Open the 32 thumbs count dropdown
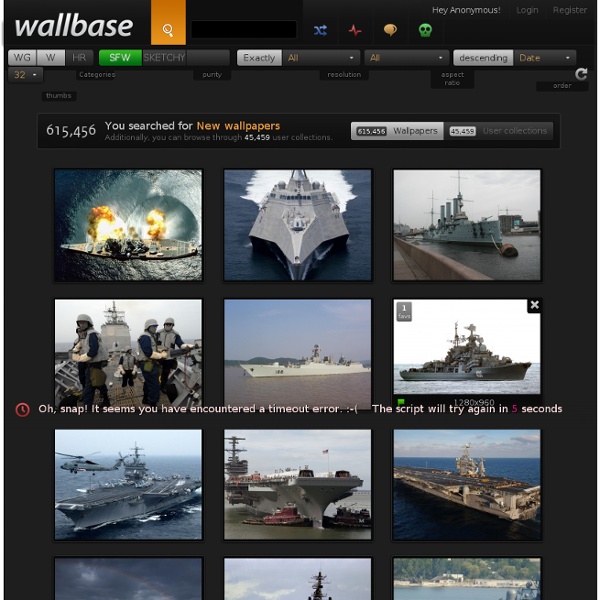The height and width of the screenshot is (600, 600). point(25,75)
